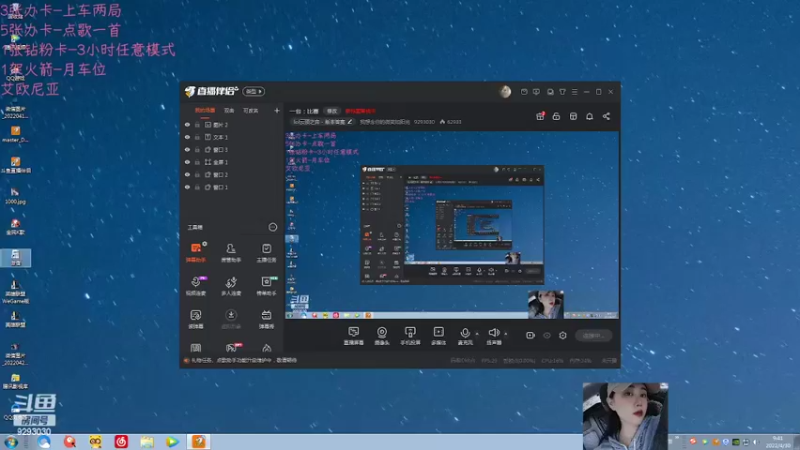Open the tool below the video mic-link tool
Screen dimensions: 800x450
[196, 319]
